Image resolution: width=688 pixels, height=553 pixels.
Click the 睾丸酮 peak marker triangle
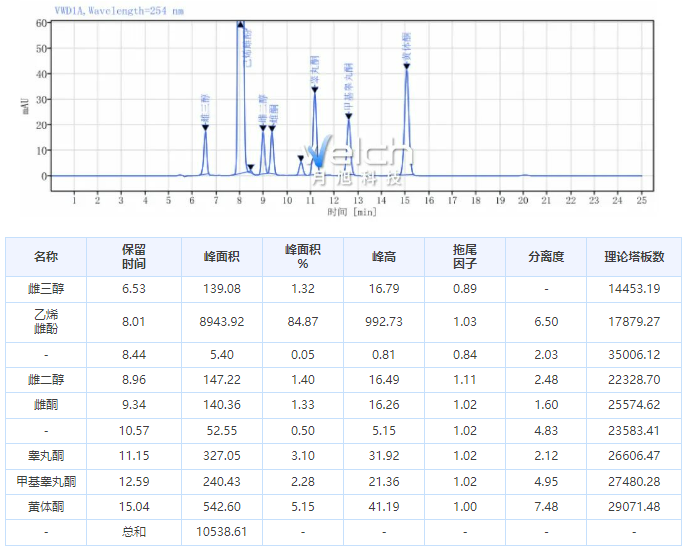click(314, 90)
